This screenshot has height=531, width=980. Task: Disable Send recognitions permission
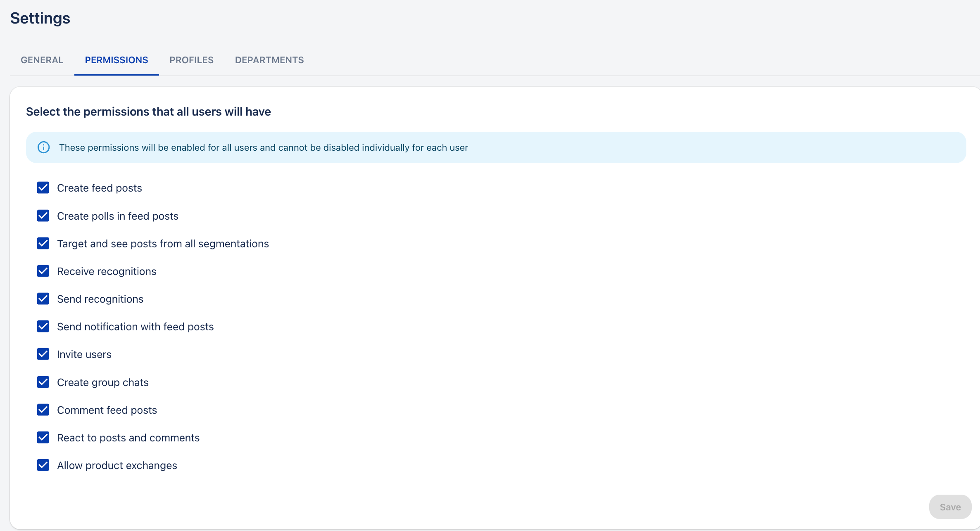[43, 299]
